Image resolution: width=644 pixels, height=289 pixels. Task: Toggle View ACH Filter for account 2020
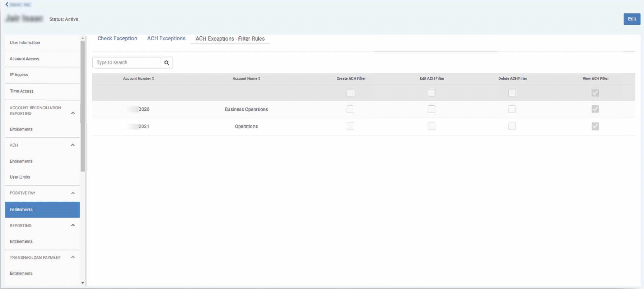(595, 109)
